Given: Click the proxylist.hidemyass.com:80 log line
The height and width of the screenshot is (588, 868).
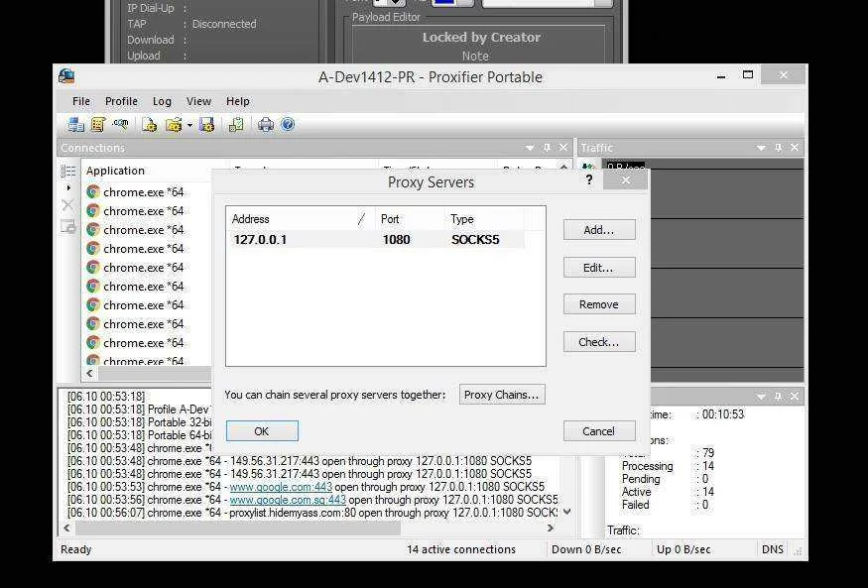Looking at the screenshot, I should tap(311, 513).
